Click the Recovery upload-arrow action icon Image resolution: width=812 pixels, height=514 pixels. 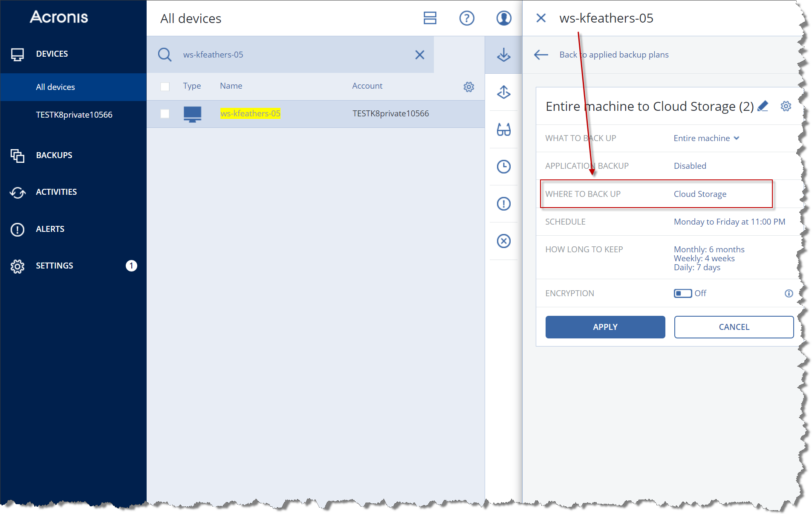[503, 92]
